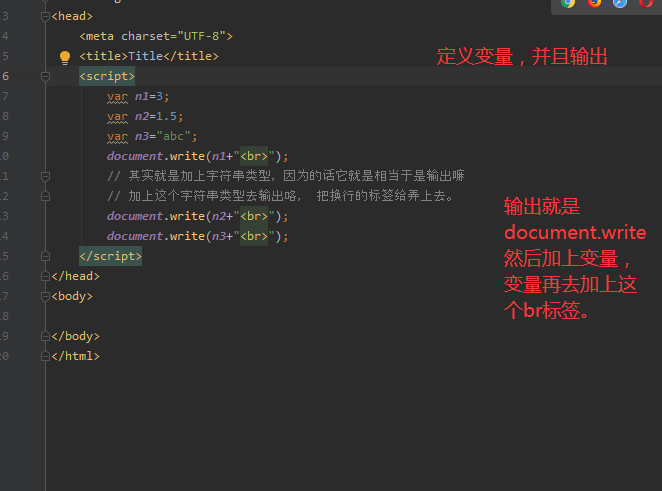Click the var n1=3 statement

[138, 97]
